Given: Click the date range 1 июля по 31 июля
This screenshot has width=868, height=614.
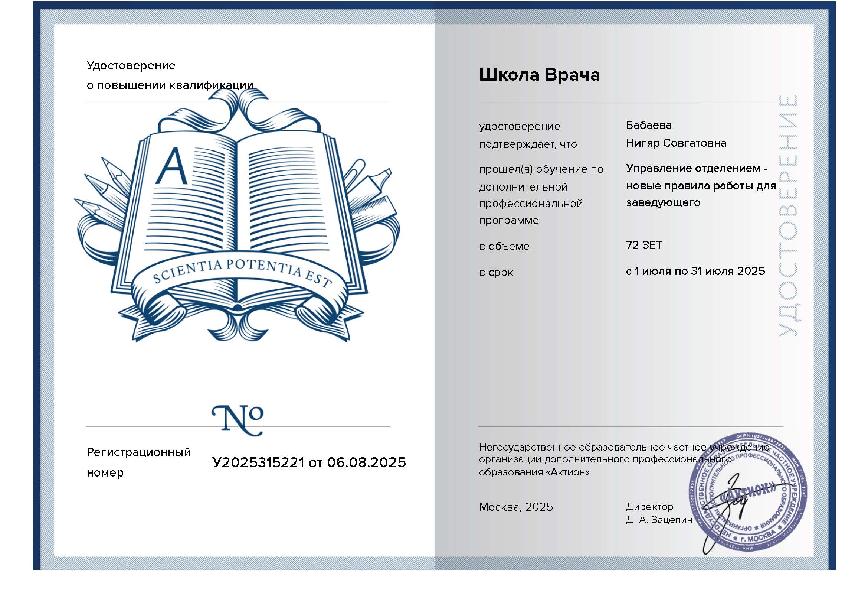Looking at the screenshot, I should 695,271.
